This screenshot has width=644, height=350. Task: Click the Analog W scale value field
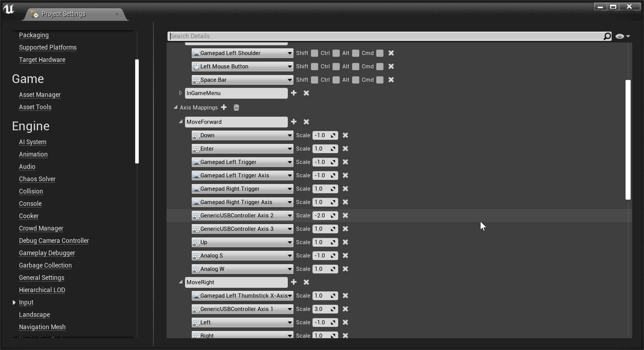[x=321, y=269]
